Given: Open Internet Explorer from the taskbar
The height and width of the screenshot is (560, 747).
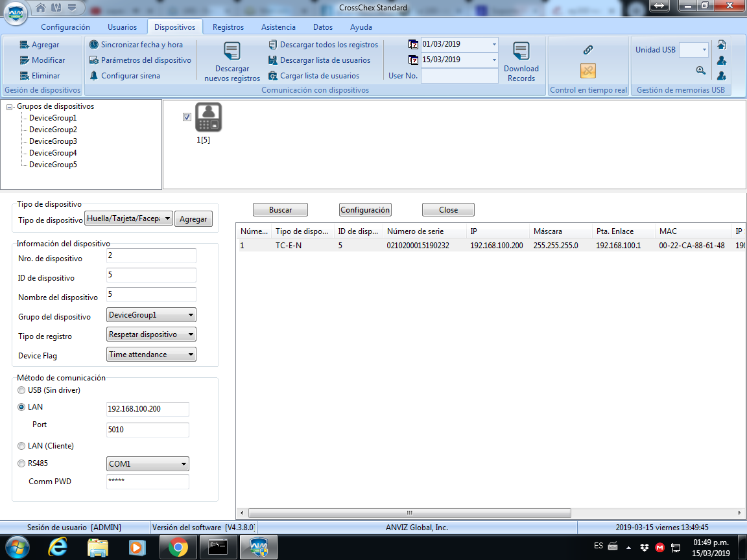Looking at the screenshot, I should (x=58, y=547).
